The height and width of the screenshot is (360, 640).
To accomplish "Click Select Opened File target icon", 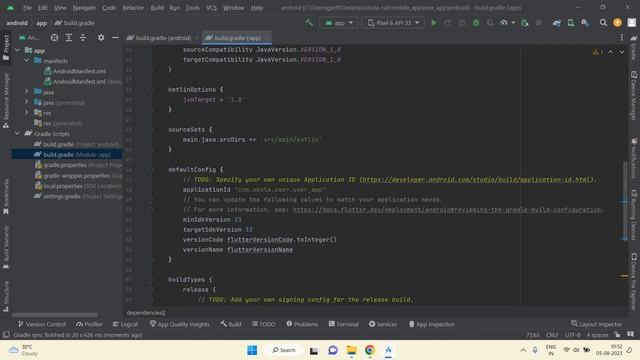I will 54,38.
